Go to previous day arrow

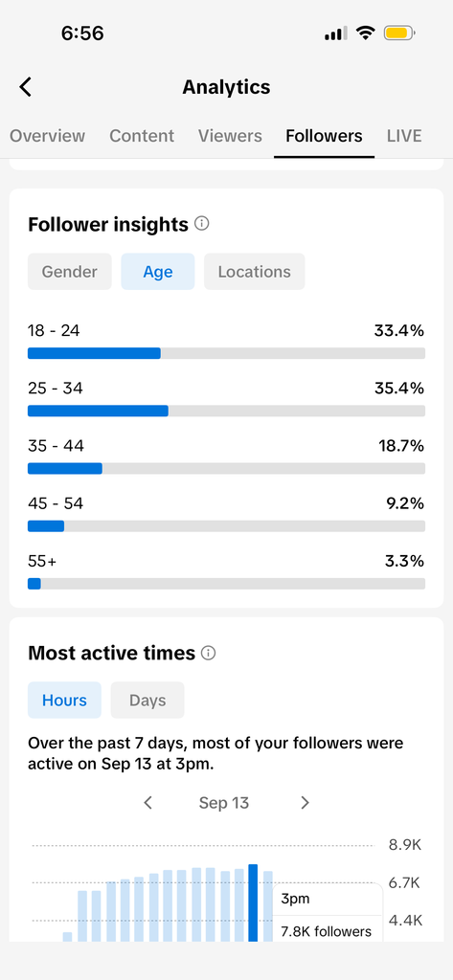[x=147, y=803]
